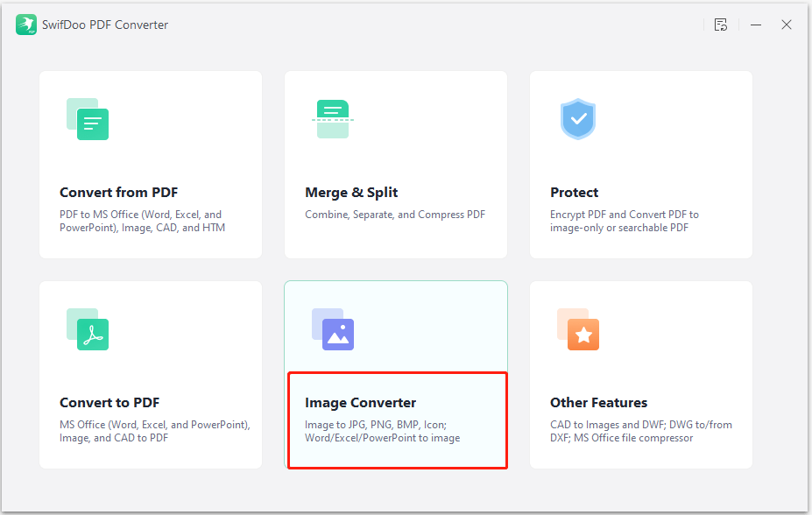Click the Convert from PDF document icon
This screenshot has height=515, width=812.
(x=88, y=119)
